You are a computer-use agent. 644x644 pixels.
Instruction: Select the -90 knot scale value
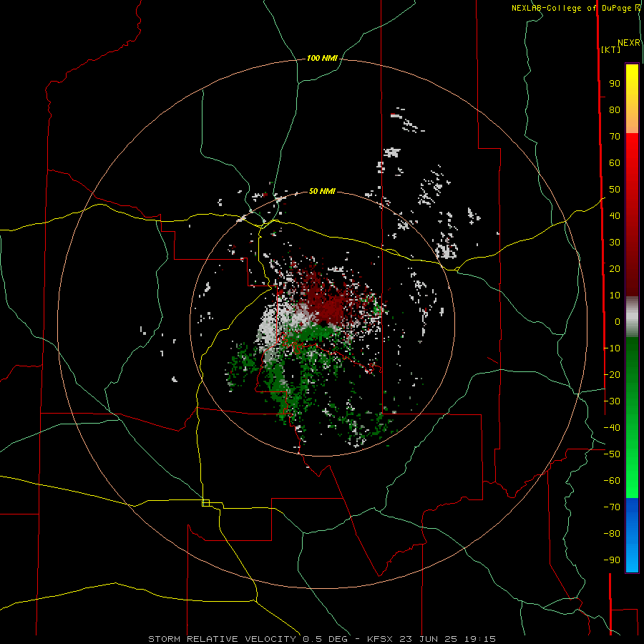[x=612, y=560]
